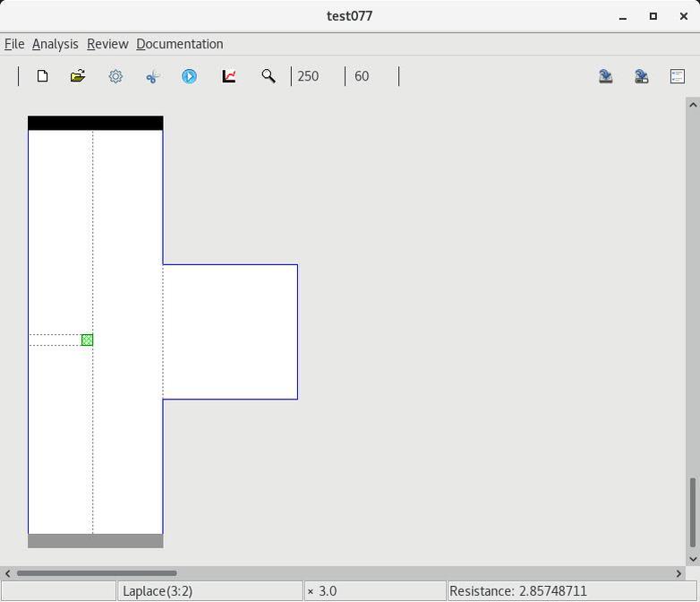700x602 pixels.
Task: Select the green hatched square on canvas
Action: coord(87,340)
